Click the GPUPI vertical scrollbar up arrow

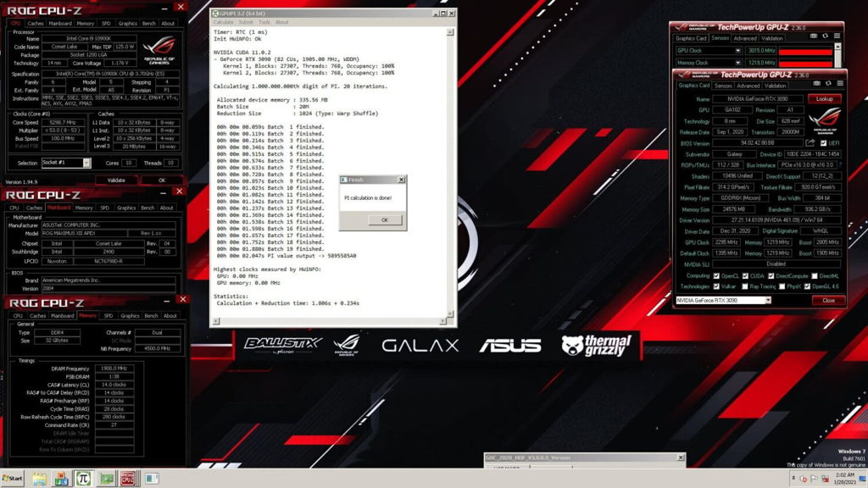coord(450,33)
